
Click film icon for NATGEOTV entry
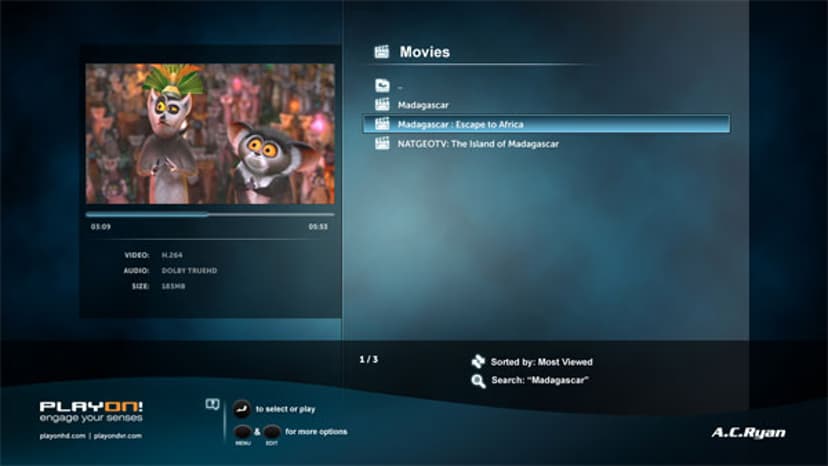(382, 143)
